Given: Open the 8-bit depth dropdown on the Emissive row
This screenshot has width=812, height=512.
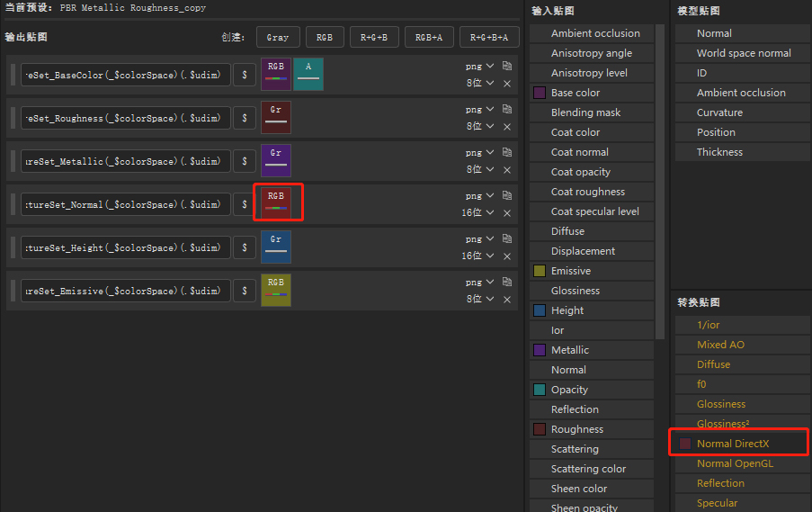Looking at the screenshot, I should pos(480,299).
